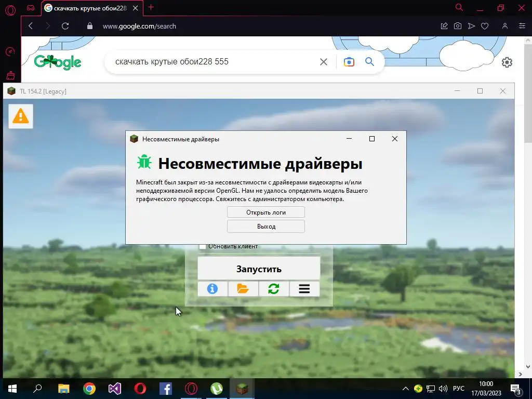Go back to previous page
The image size is (532, 399).
(x=31, y=26)
